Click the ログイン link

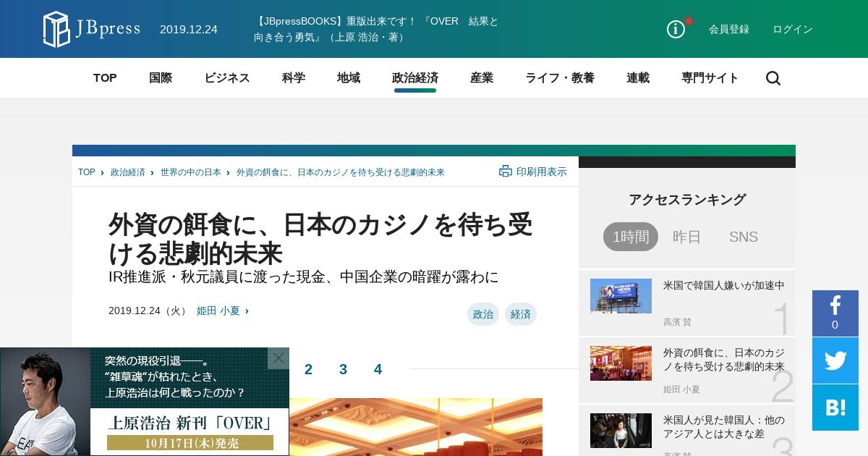(x=793, y=29)
